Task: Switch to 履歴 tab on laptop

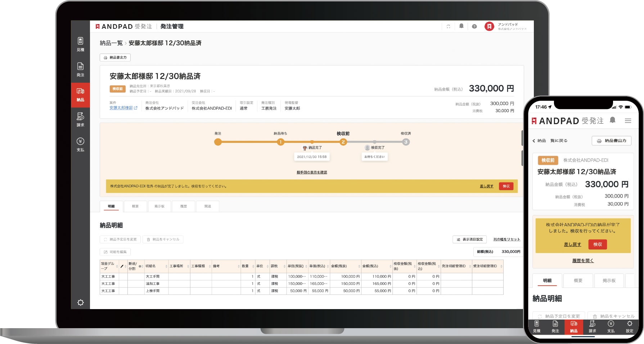Action: point(184,206)
